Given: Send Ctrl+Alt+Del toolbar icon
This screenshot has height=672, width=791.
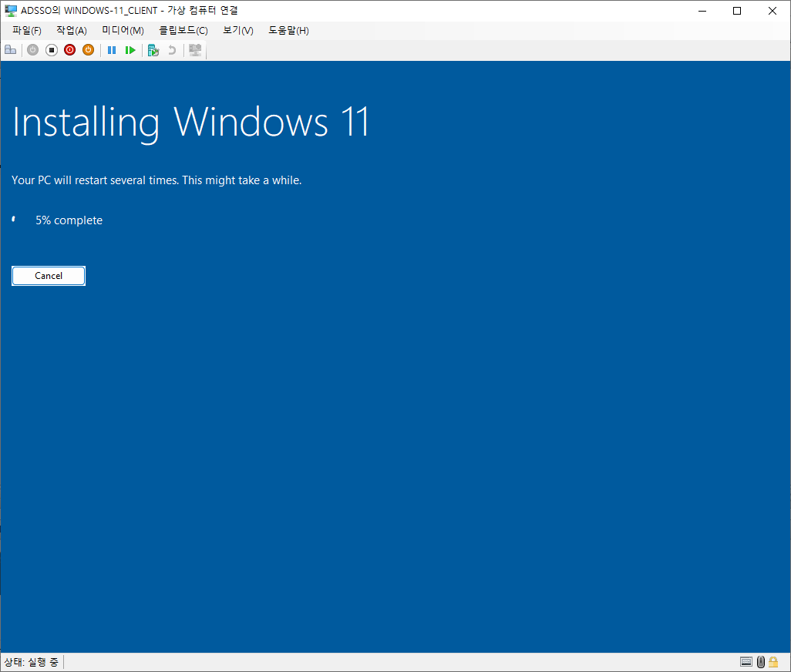Looking at the screenshot, I should coord(11,50).
